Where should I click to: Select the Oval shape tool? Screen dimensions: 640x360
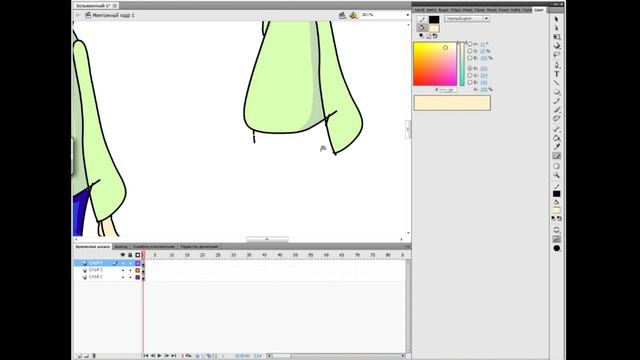click(x=556, y=92)
